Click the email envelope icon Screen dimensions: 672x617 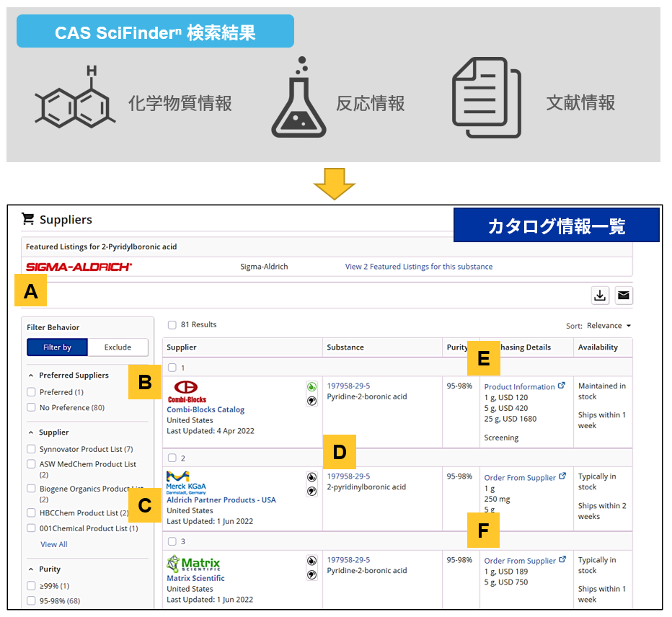coord(624,295)
